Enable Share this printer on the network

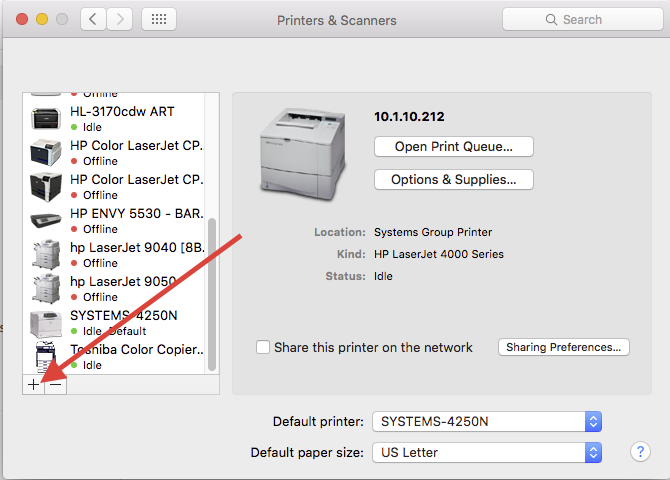(263, 347)
